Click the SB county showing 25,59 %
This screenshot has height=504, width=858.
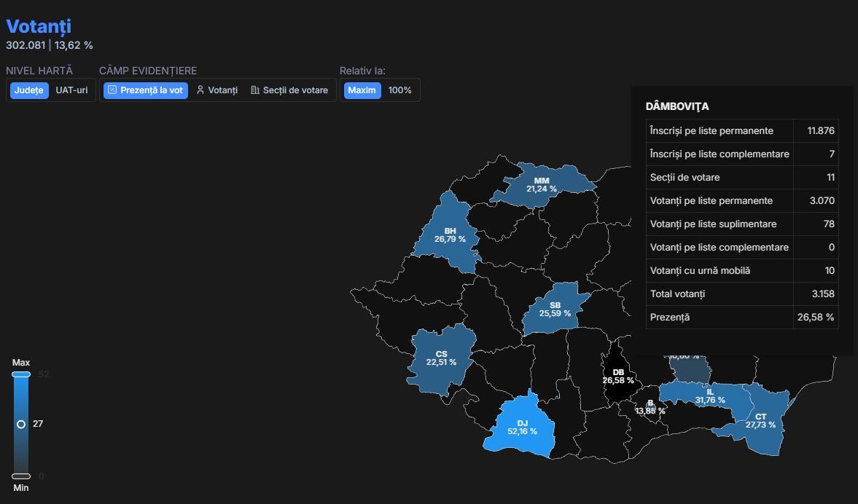(555, 310)
